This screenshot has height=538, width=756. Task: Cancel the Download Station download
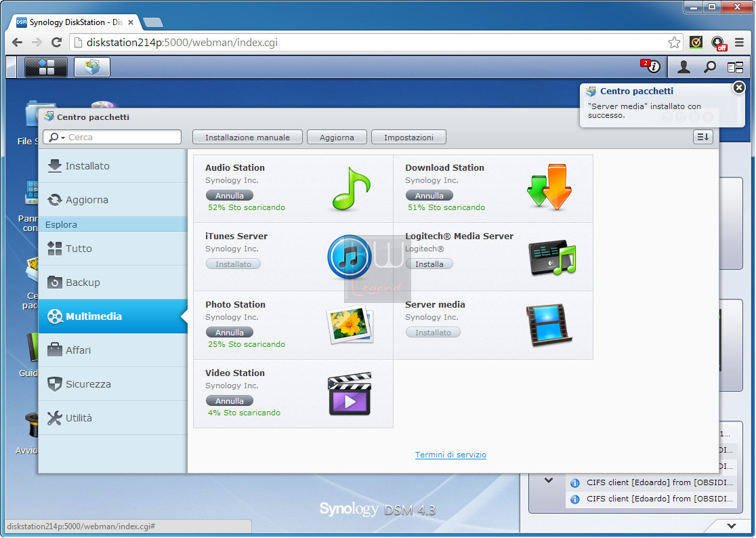coord(429,196)
